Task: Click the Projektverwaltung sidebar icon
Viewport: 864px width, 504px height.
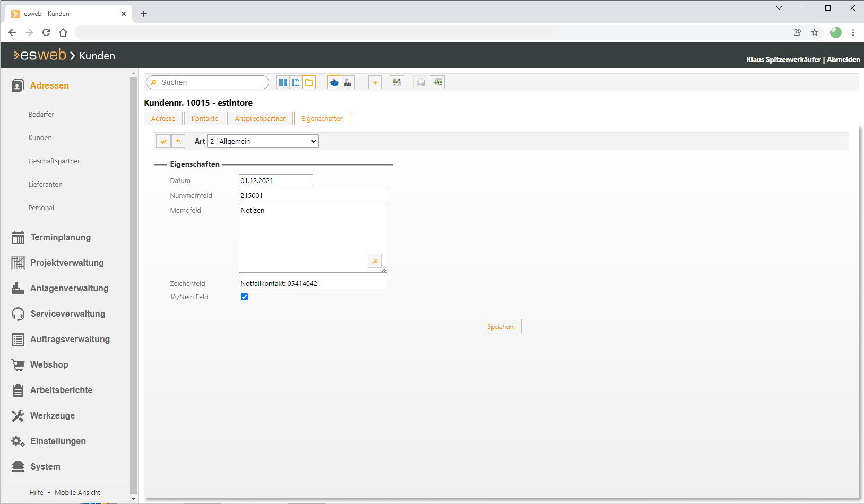Action: [18, 263]
